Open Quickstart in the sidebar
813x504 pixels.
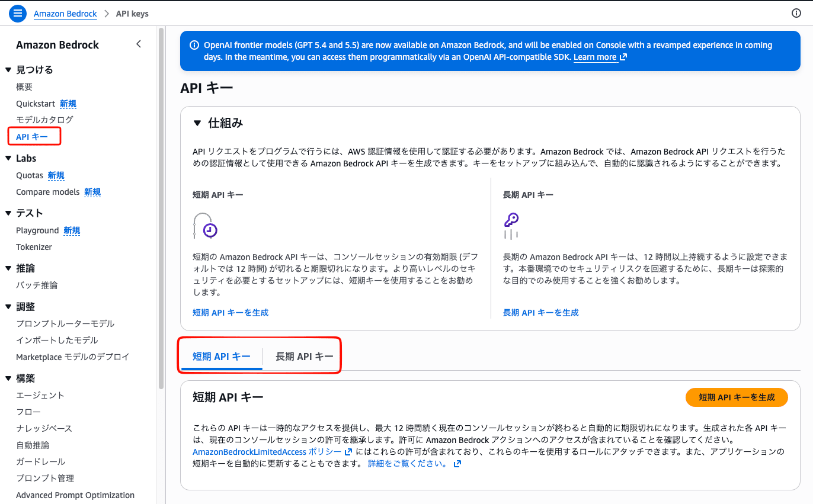[36, 104]
